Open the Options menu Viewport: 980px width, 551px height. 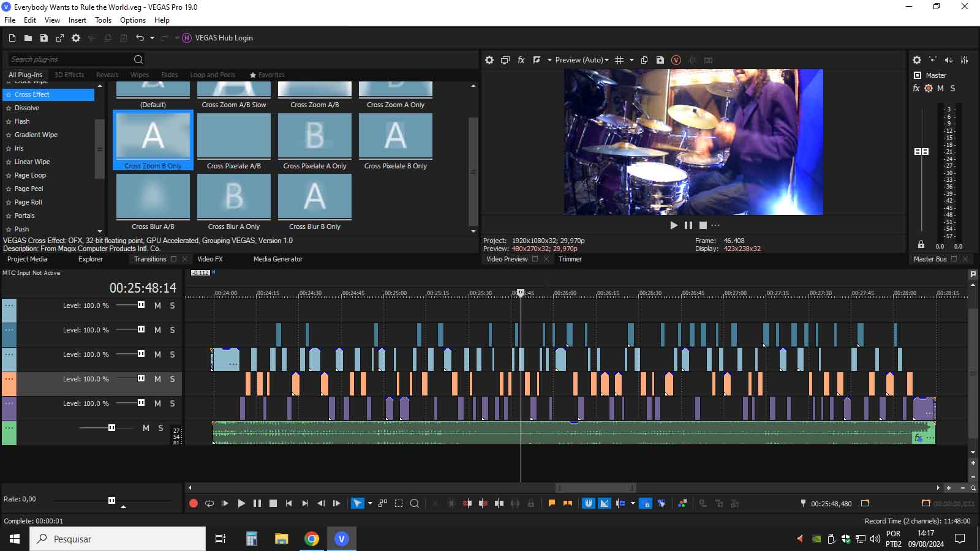(x=133, y=20)
